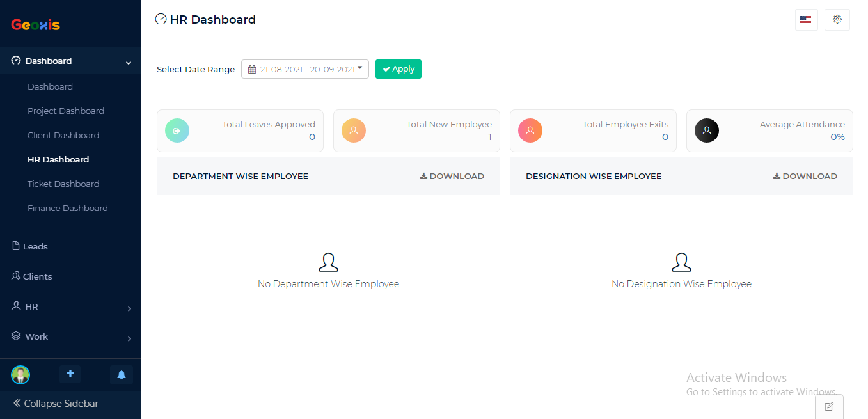Click the green Apply button
This screenshot has height=419, width=868.
(x=398, y=69)
